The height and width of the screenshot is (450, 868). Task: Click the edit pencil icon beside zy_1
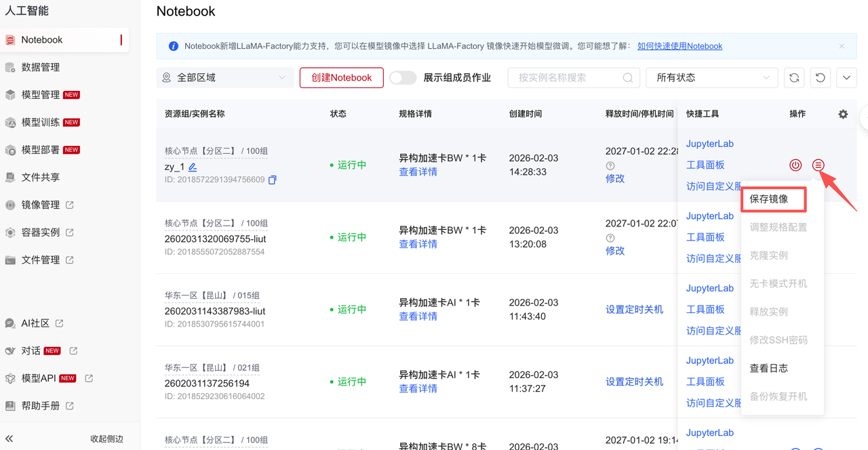click(193, 167)
